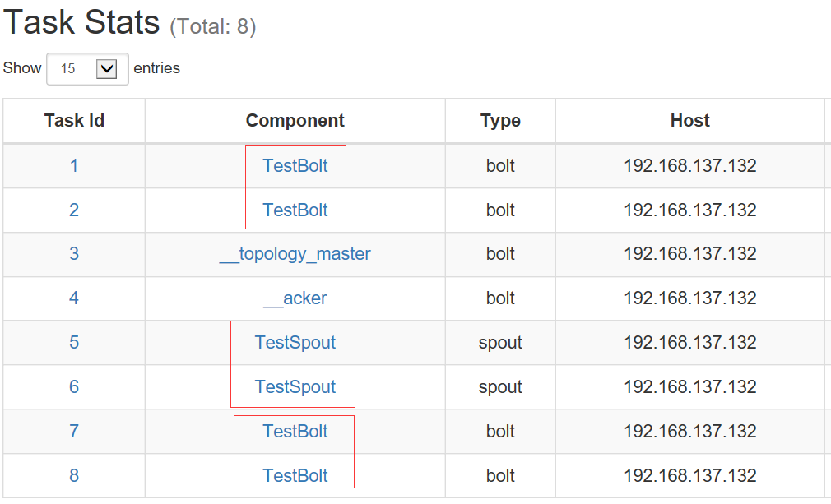Open Task Id 4 link
The width and height of the screenshot is (831, 504).
pyautogui.click(x=74, y=298)
